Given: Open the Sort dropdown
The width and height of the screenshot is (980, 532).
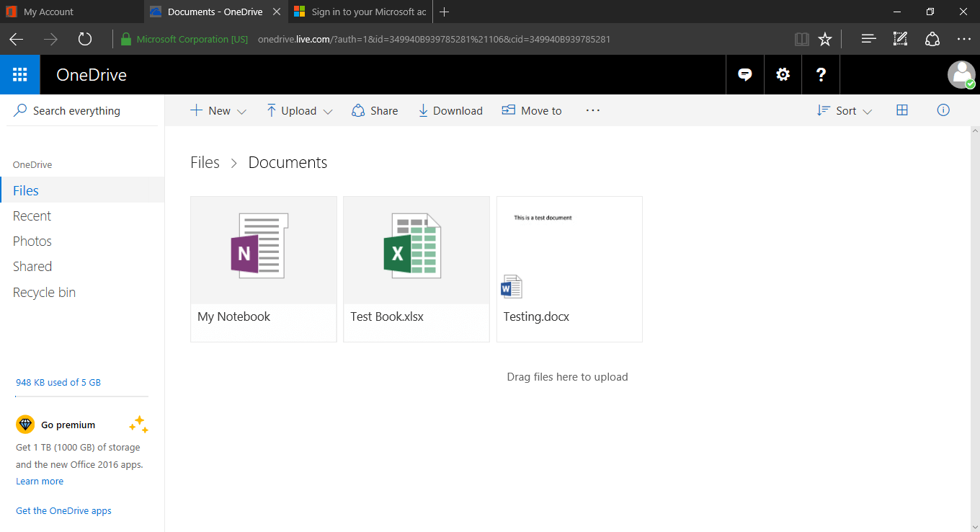Looking at the screenshot, I should 845,110.
